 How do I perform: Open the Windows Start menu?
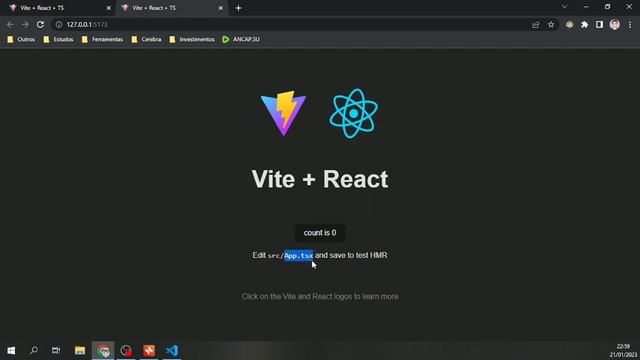click(x=11, y=351)
